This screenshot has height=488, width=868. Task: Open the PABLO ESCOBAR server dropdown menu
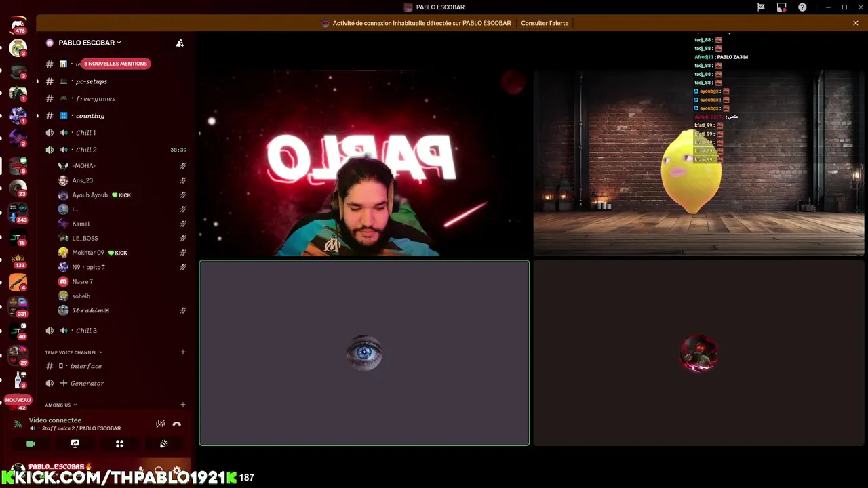tap(90, 43)
